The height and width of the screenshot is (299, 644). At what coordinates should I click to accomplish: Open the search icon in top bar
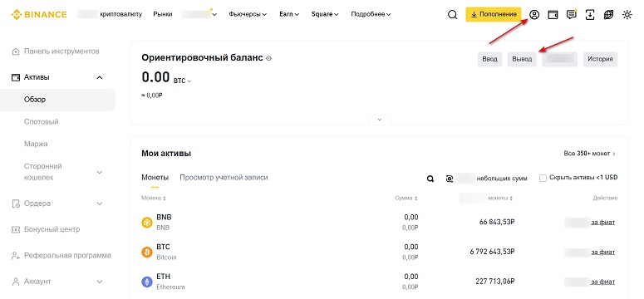(452, 15)
